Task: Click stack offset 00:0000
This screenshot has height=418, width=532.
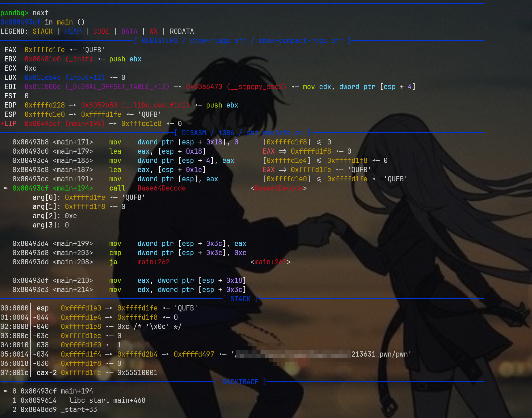Action: pyautogui.click(x=14, y=308)
